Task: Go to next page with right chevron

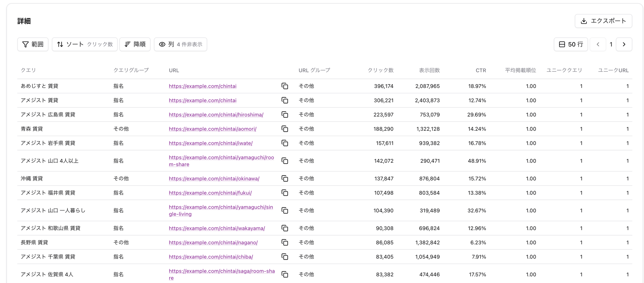Action: tap(624, 44)
